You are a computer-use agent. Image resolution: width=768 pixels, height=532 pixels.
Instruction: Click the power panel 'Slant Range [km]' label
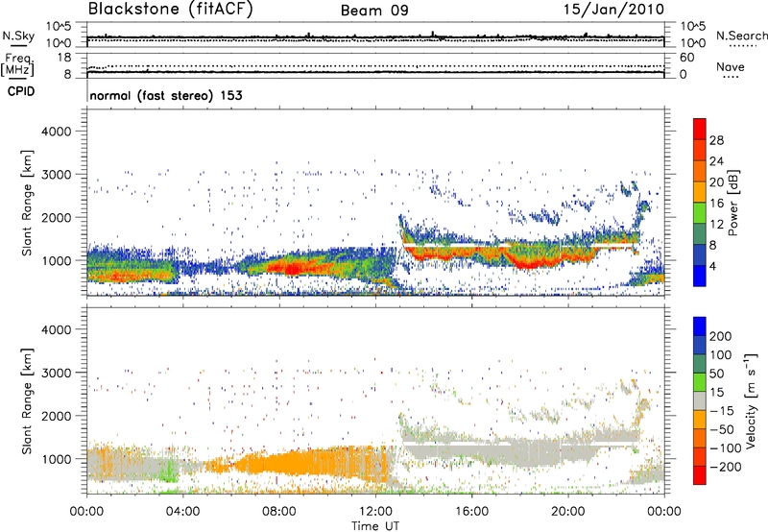[27, 203]
